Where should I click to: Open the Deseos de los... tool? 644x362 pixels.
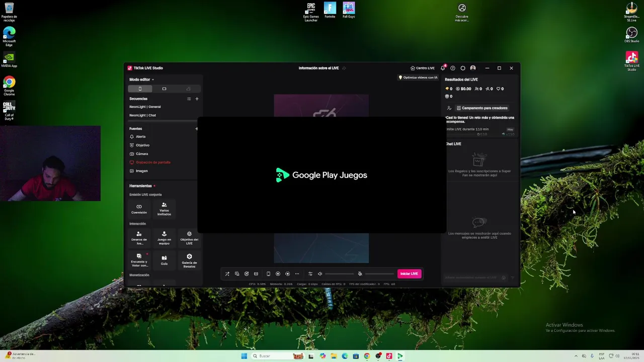(139, 238)
